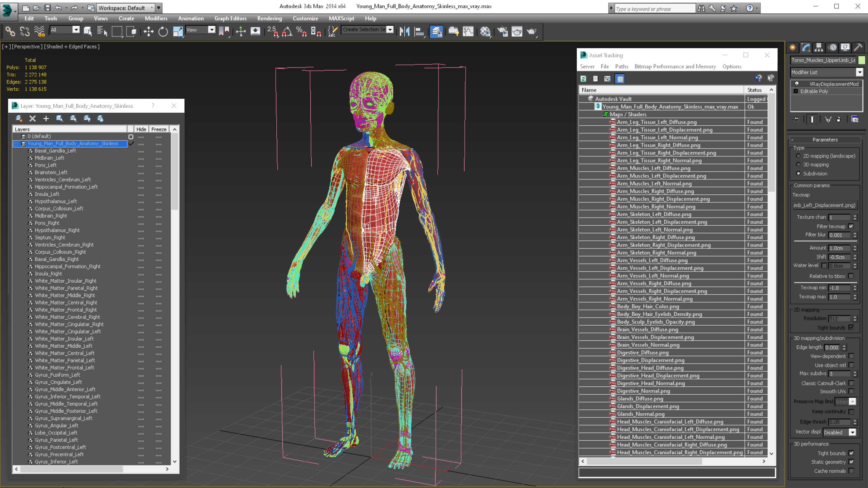The width and height of the screenshot is (868, 488).
Task: Enable the Smooth UVs checkbox
Action: [x=851, y=391]
